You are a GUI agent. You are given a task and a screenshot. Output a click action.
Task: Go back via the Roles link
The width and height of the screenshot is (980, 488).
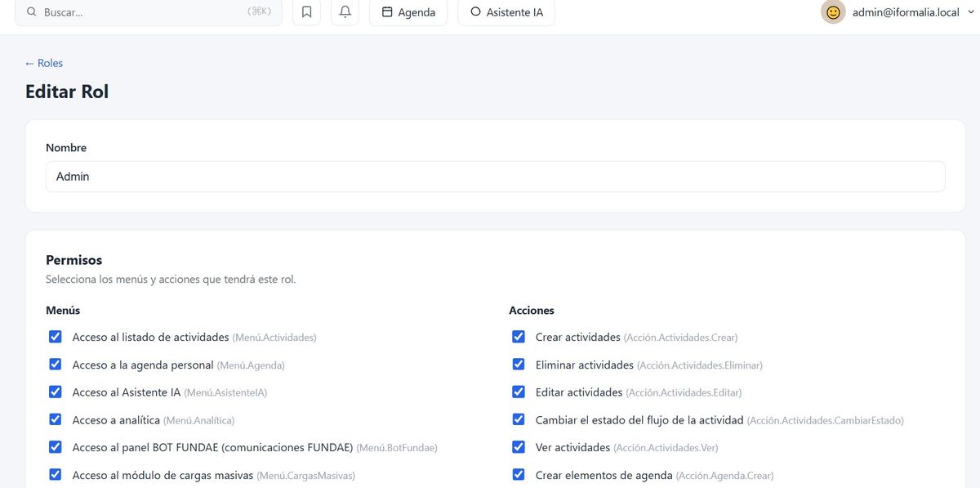pyautogui.click(x=44, y=63)
